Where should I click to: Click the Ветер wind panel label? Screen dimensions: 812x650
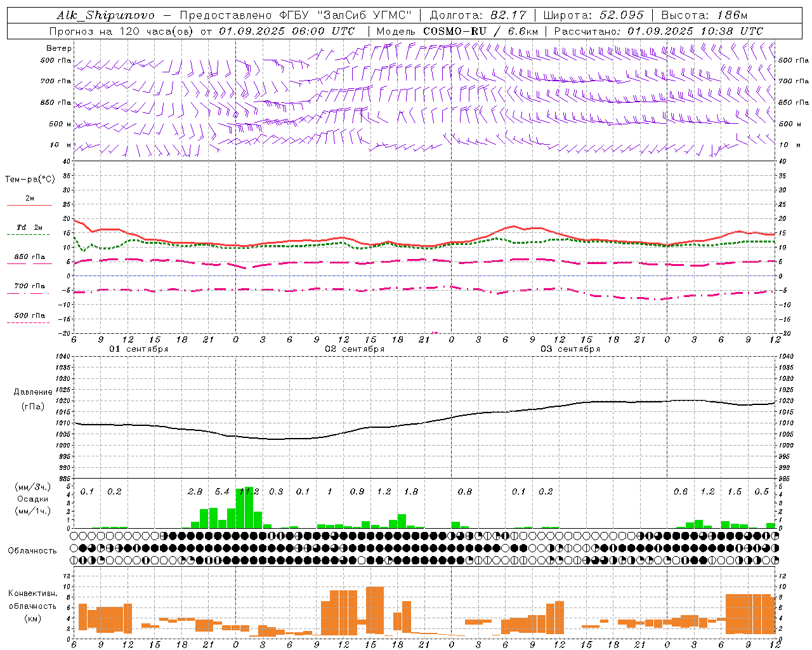pos(59,48)
